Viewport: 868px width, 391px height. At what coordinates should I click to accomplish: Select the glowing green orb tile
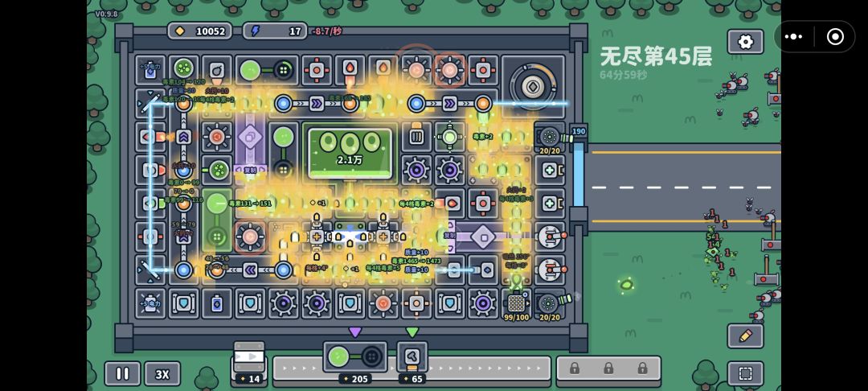click(449, 137)
